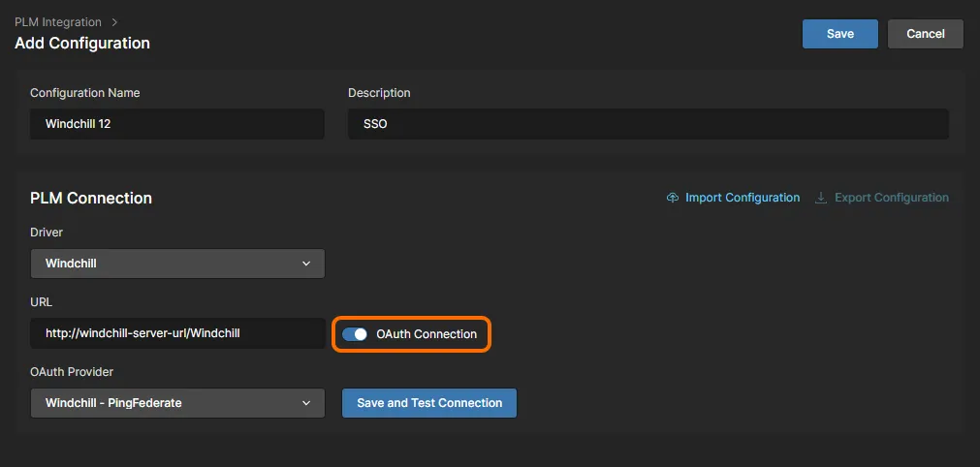Screen dimensions: 980x467
Task: Open the Driver dropdown showing Windchill
Action: (x=177, y=264)
